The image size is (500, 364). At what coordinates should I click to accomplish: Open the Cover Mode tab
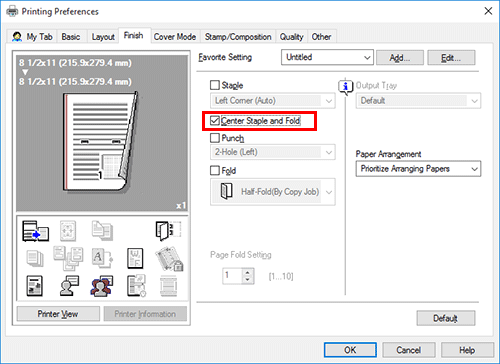tap(175, 37)
